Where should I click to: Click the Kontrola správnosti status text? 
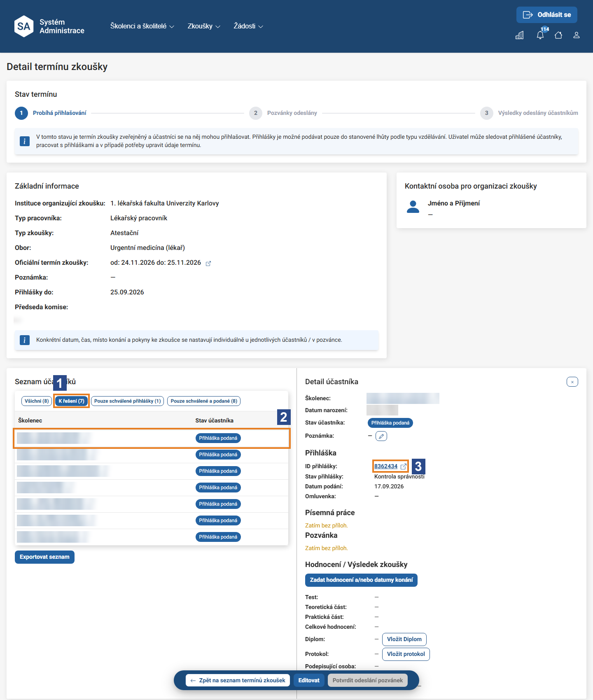click(x=399, y=476)
